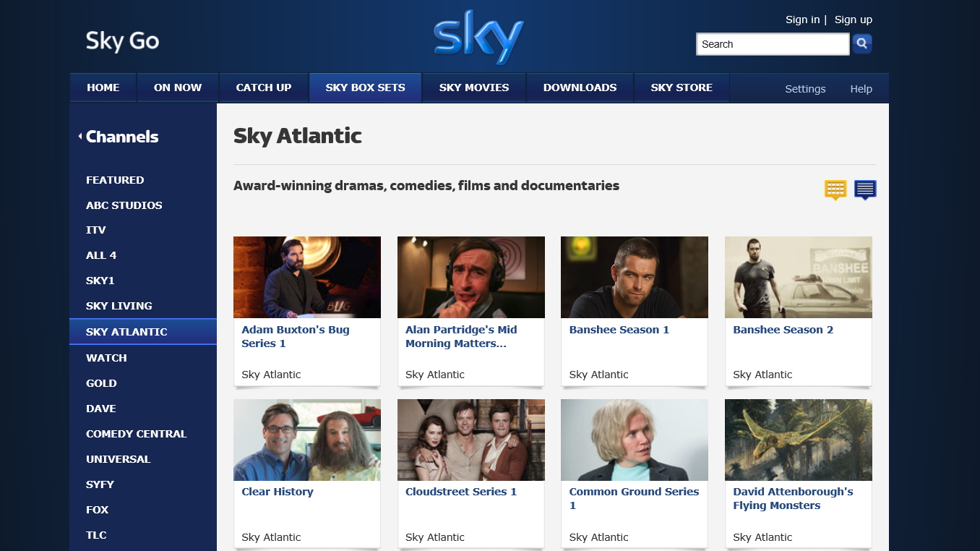
Task: Open Cloudstreet Series 1 thumbnail image
Action: (471, 440)
